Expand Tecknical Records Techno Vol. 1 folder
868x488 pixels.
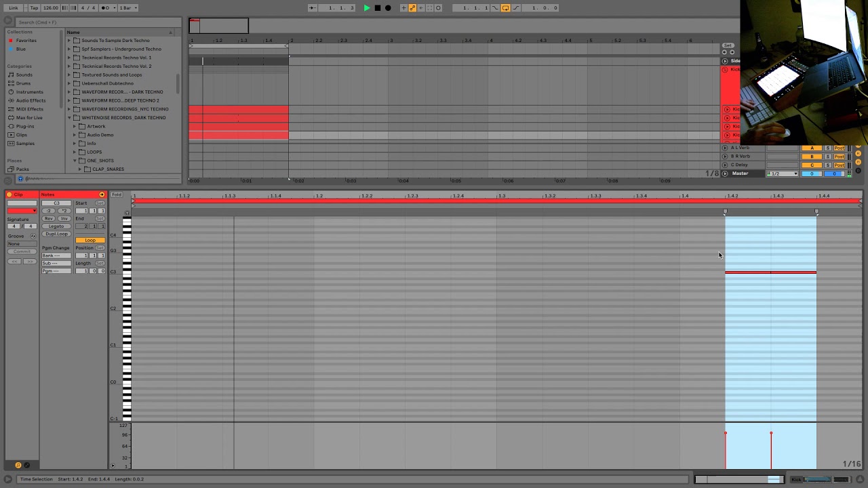click(69, 58)
